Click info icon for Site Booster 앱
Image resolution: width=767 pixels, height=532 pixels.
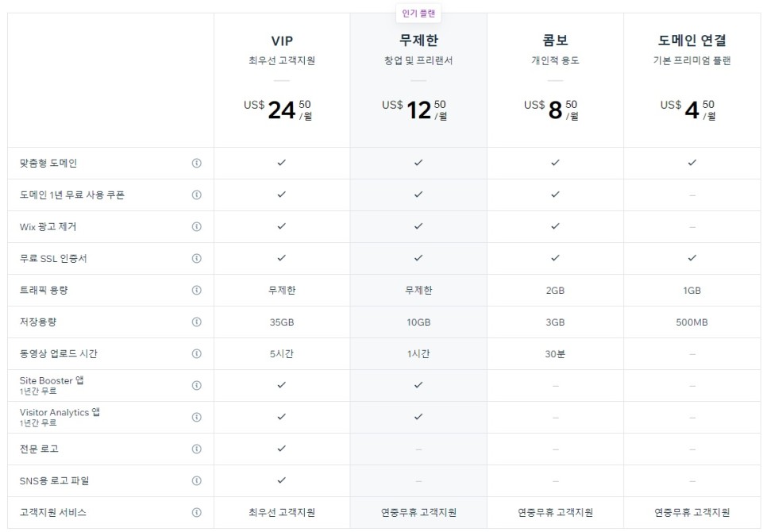[x=196, y=385]
